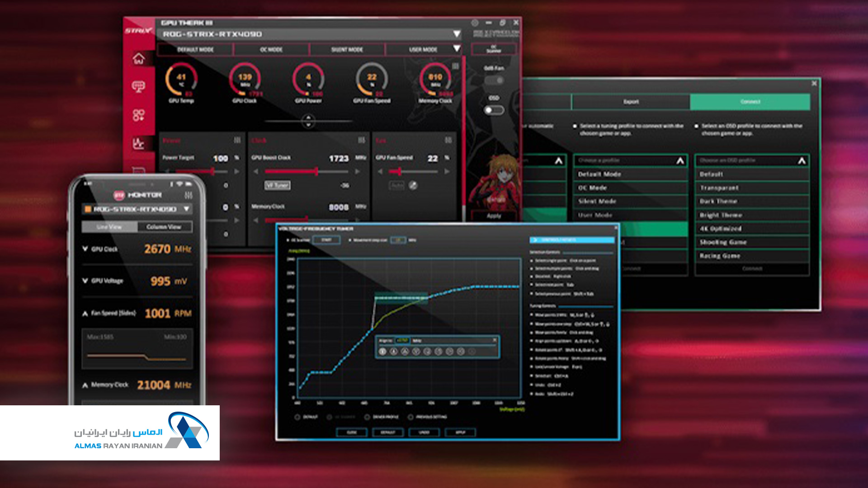Collapse the Choose an OSD profile dropdown

tap(802, 160)
